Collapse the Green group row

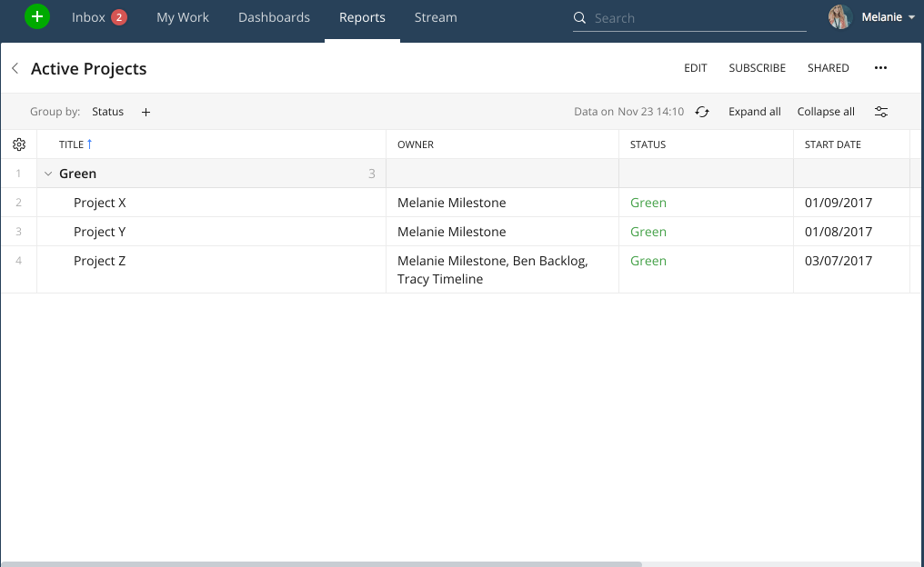pyautogui.click(x=48, y=174)
